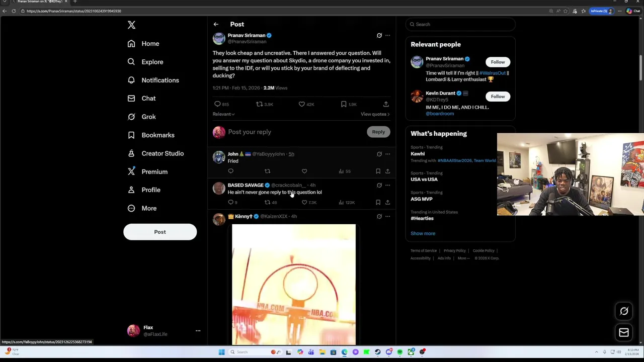Image resolution: width=644 pixels, height=362 pixels.
Task: Open Bookmarks in the sidebar
Action: [151, 135]
